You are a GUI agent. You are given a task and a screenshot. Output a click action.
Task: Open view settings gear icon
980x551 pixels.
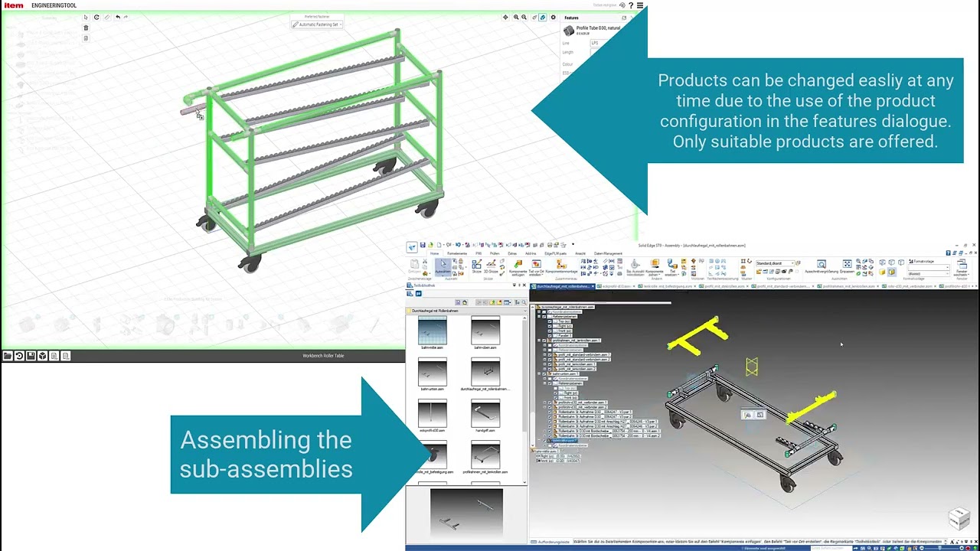[x=553, y=17]
